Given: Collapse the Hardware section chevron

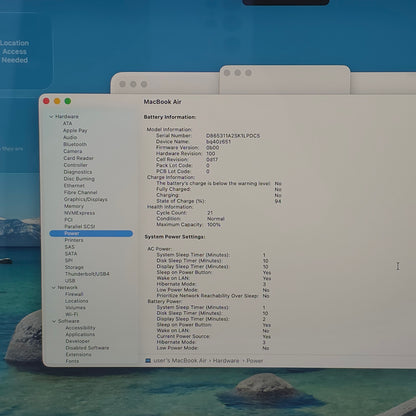Looking at the screenshot, I should 51,117.
